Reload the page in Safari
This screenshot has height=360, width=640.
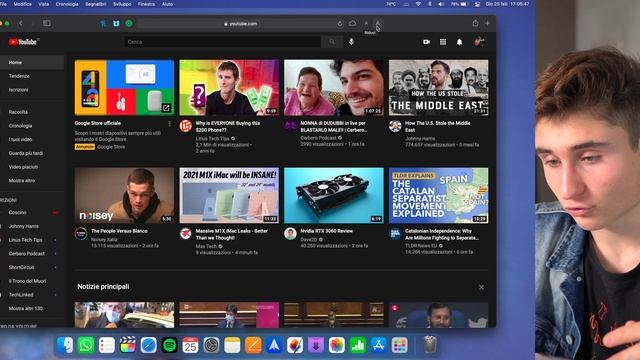[340, 24]
